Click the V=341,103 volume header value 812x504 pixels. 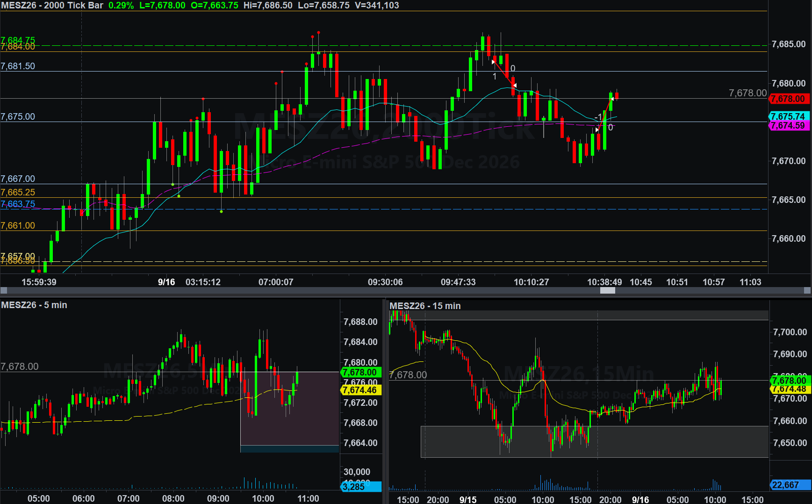click(377, 6)
